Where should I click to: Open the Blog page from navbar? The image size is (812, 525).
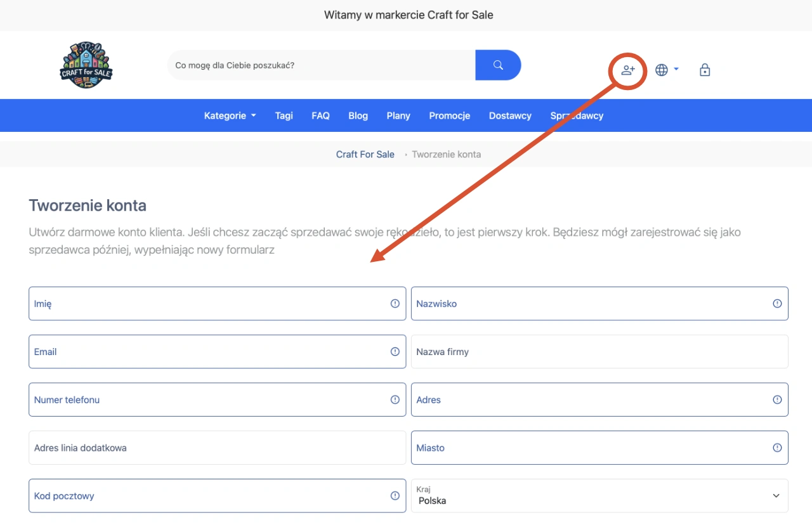[x=358, y=115]
